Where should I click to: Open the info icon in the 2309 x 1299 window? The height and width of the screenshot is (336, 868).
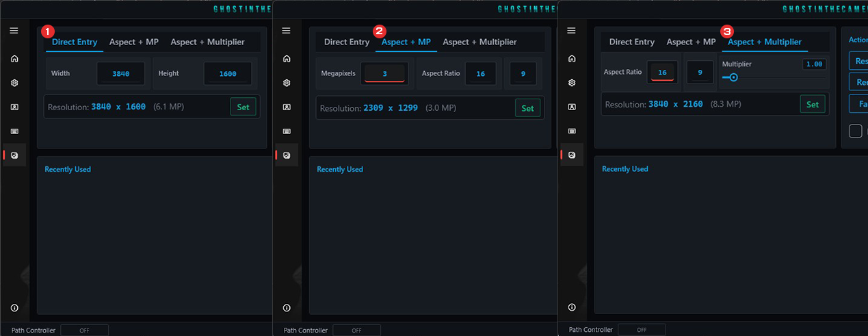[x=286, y=308]
